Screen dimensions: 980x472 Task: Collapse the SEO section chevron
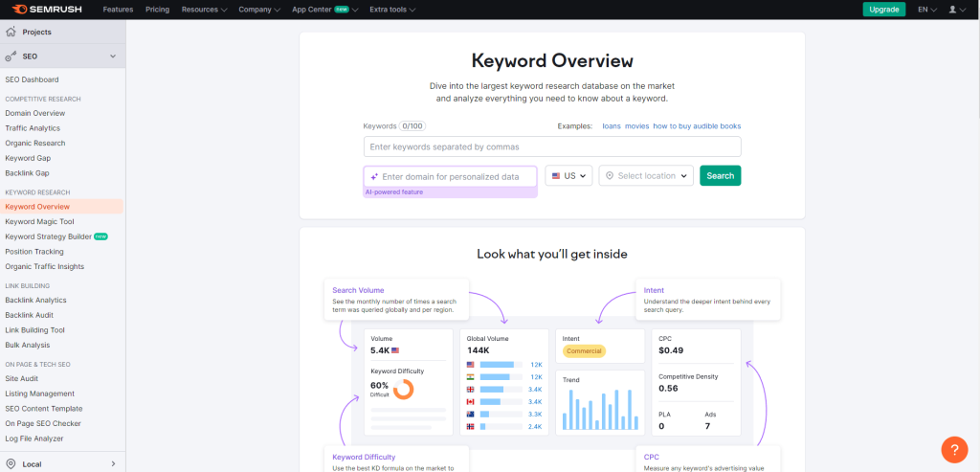[113, 56]
